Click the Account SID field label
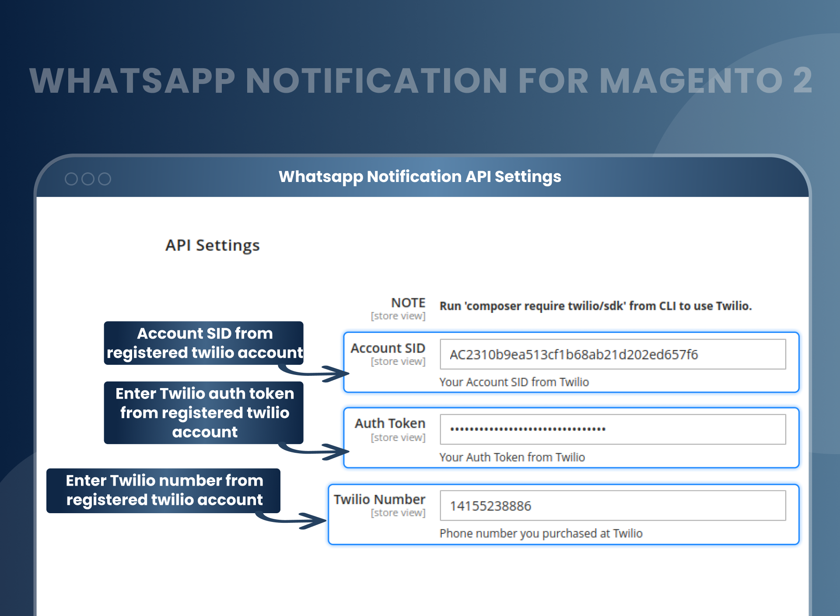 [x=388, y=348]
